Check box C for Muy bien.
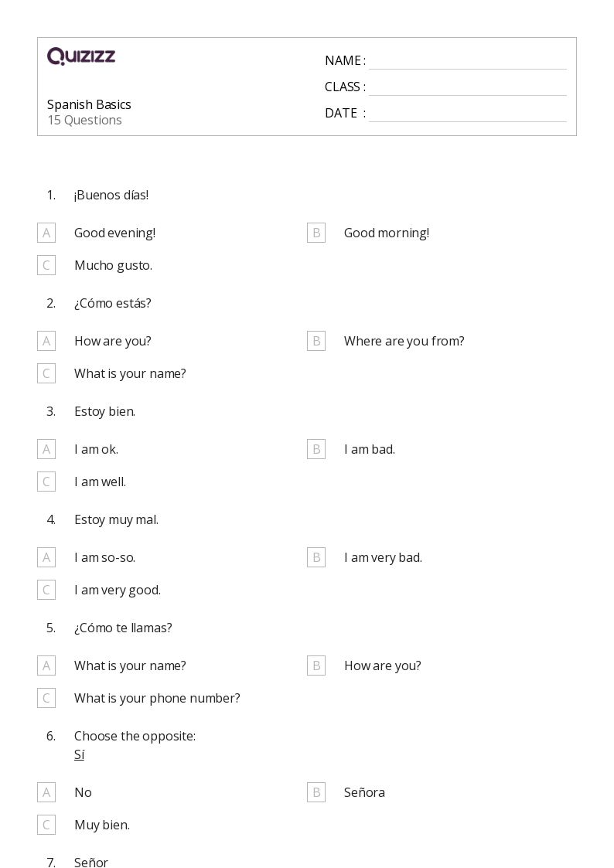Image resolution: width=614 pixels, height=868 pixels. [x=46, y=825]
